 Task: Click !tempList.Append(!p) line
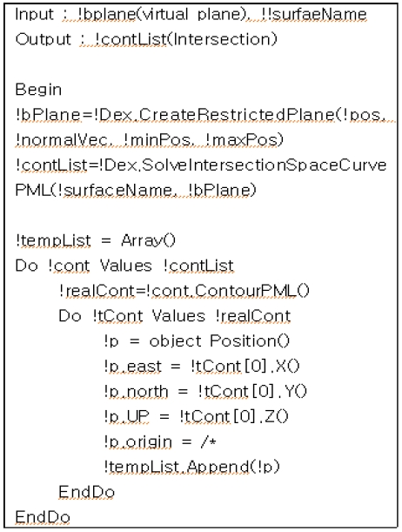(191, 468)
